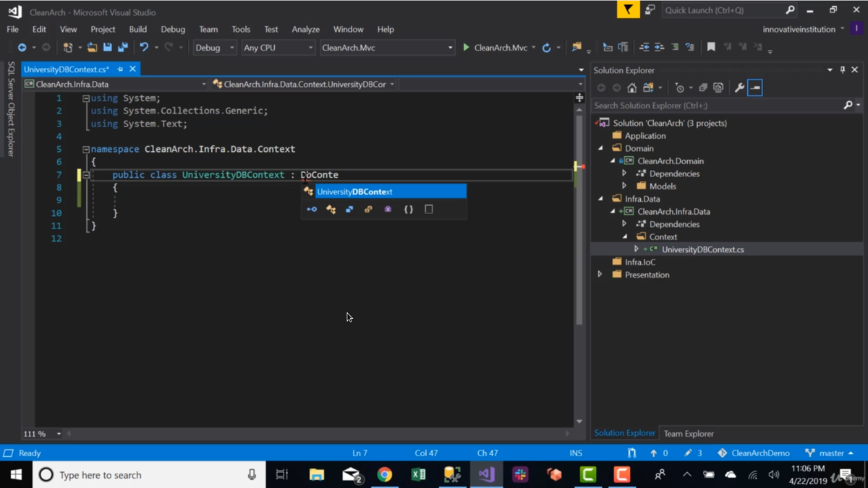
Task: Increase line indent using toolbar icon
Action: [x=659, y=48]
